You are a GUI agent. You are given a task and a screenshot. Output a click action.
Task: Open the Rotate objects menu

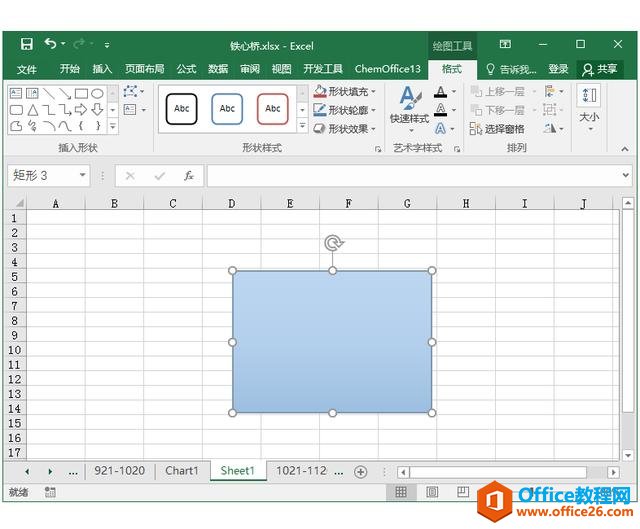(x=554, y=129)
